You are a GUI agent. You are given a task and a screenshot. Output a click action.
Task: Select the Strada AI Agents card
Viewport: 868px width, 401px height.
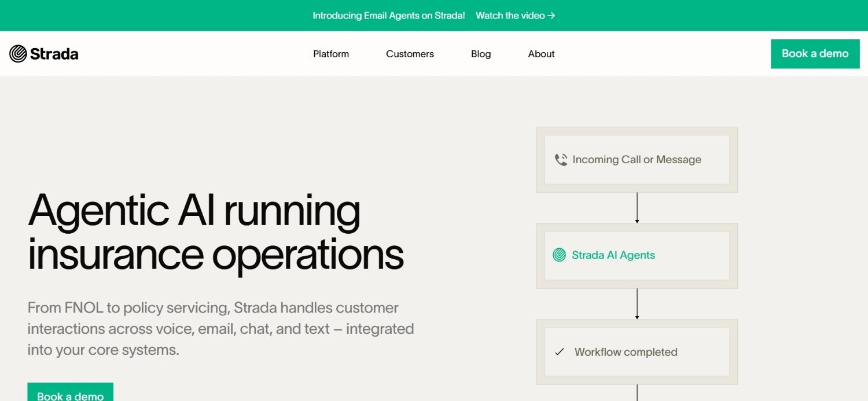click(637, 256)
